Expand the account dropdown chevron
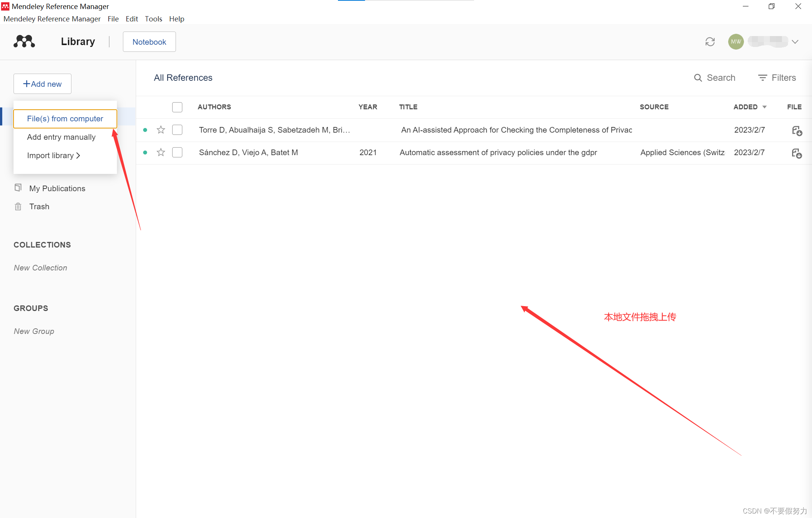This screenshot has height=518, width=812. coord(795,42)
